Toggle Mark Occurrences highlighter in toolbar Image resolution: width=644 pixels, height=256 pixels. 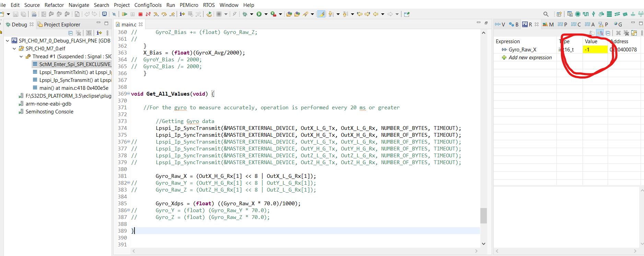tap(321, 14)
